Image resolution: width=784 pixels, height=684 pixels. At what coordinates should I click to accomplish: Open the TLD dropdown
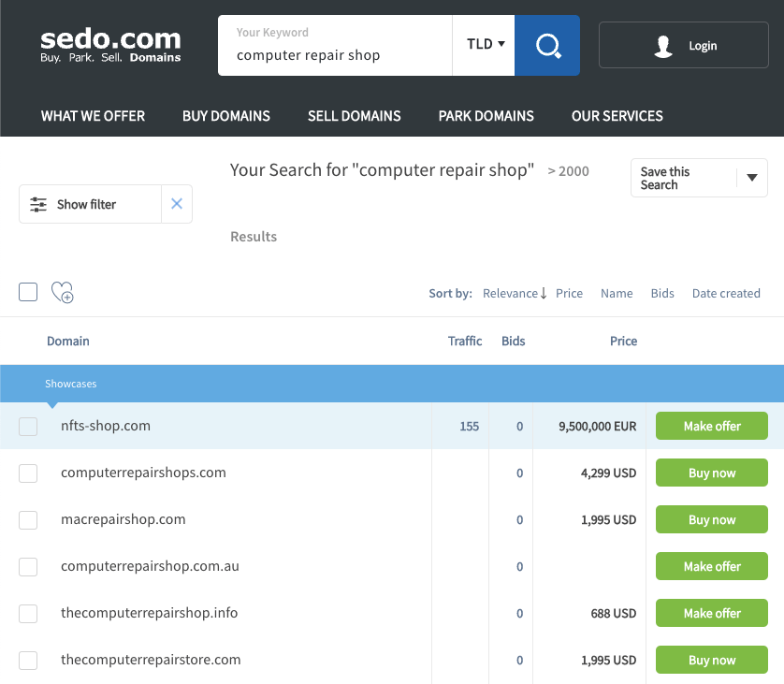pyautogui.click(x=485, y=44)
